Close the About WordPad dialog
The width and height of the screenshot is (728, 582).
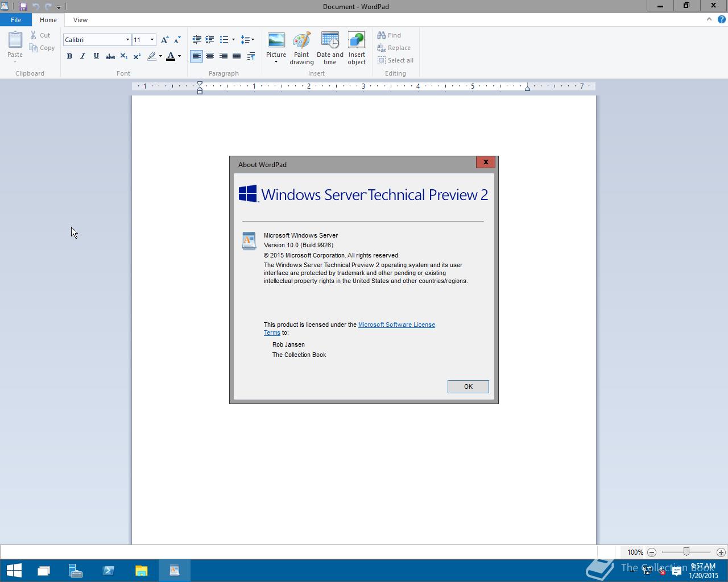point(486,162)
